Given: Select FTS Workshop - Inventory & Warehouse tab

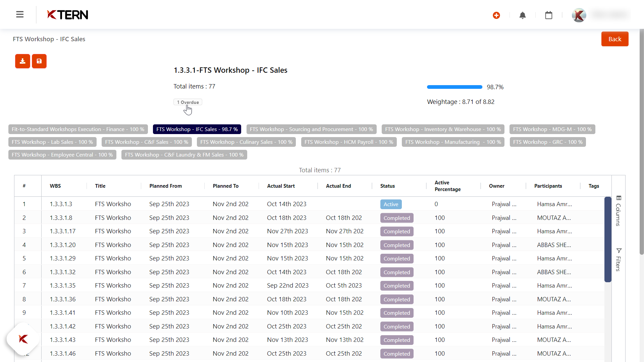Looking at the screenshot, I should (x=443, y=129).
